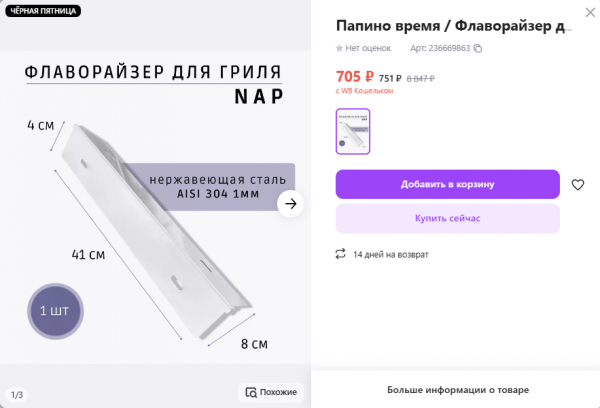Click the star rating icon near Нет оценок
Screen dimensions: 600x408
point(340,48)
